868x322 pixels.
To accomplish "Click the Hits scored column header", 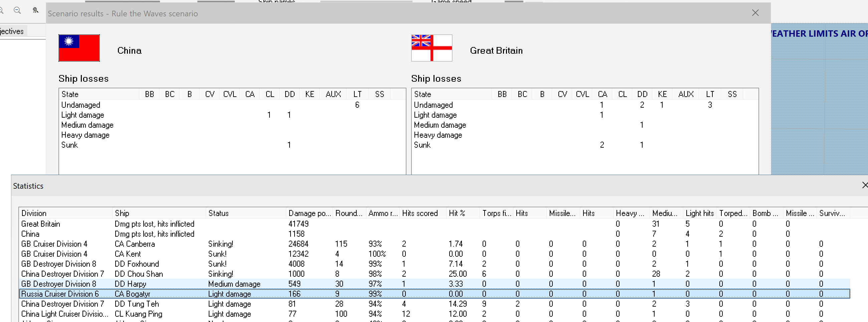I will click(x=420, y=213).
